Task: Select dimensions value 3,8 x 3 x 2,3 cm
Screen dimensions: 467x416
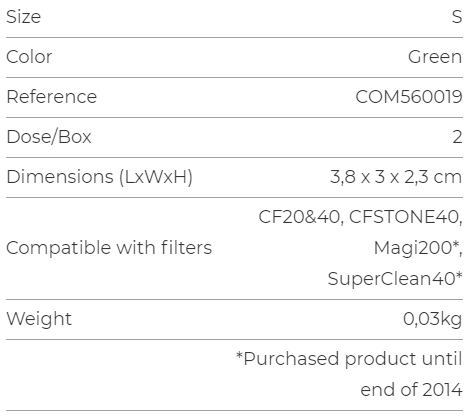Action: point(396,177)
